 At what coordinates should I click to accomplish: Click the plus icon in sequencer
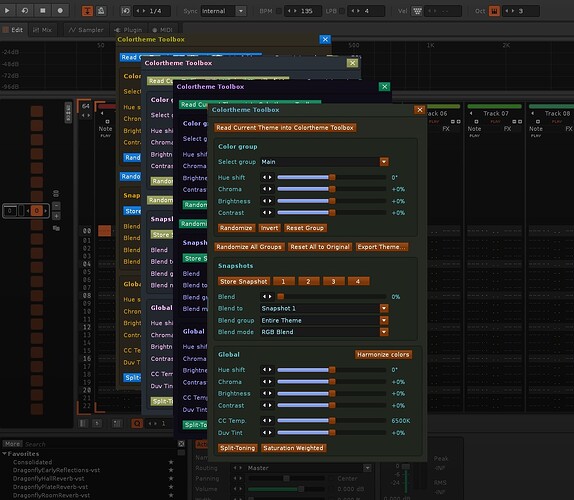(56, 216)
